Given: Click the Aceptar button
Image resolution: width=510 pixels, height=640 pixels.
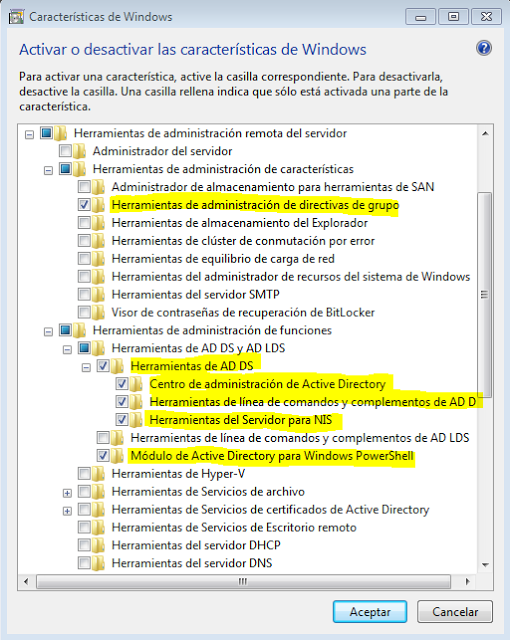Looking at the screenshot, I should [370, 611].
